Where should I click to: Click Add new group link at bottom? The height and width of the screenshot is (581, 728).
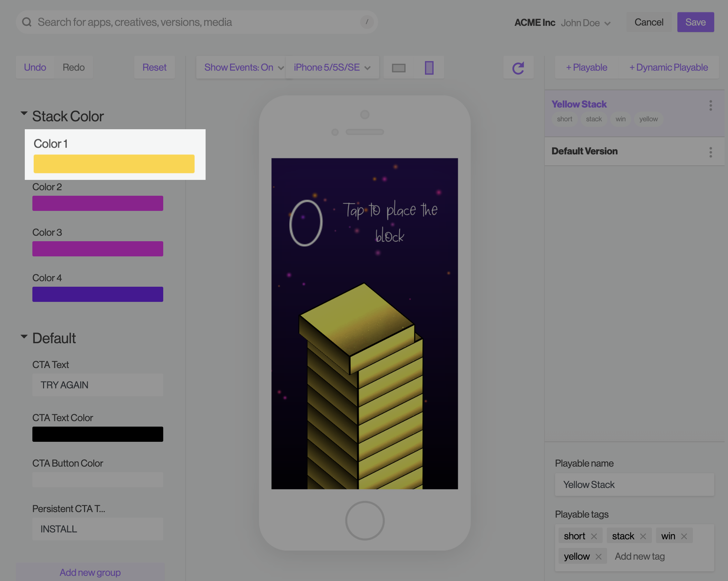pos(90,572)
